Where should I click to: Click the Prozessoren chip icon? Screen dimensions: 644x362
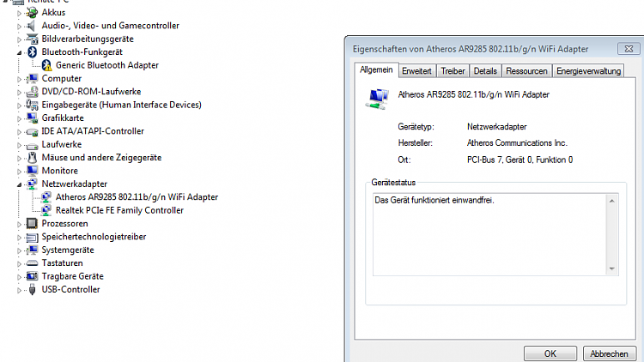coord(32,224)
